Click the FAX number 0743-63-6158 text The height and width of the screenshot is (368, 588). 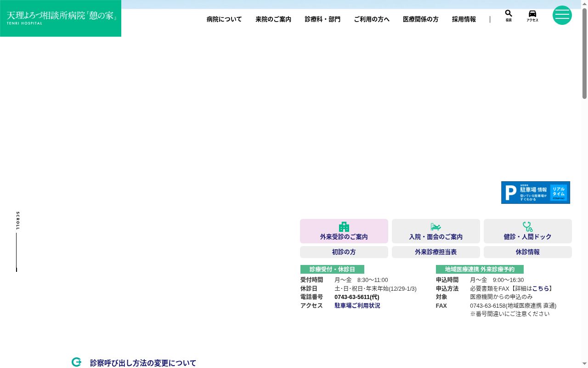tap(513, 305)
